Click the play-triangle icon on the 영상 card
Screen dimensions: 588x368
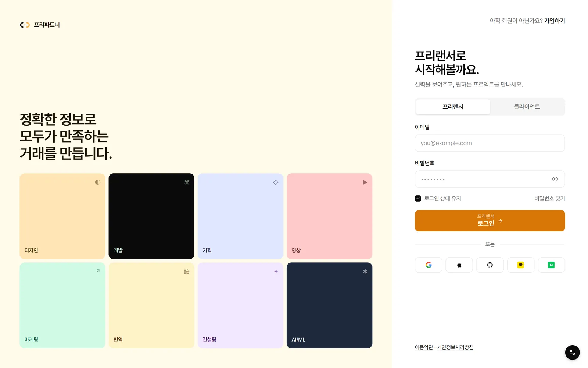365,182
